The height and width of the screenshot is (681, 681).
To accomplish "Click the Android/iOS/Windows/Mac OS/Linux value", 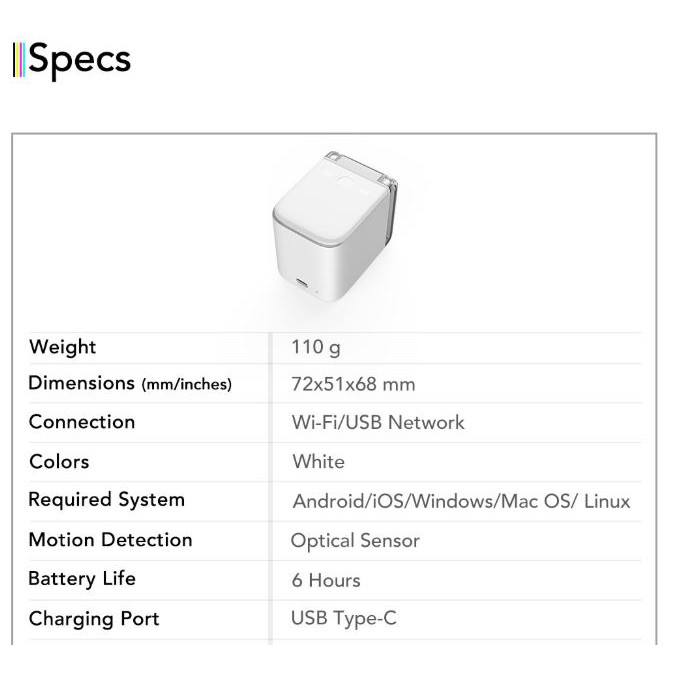I will (461, 501).
